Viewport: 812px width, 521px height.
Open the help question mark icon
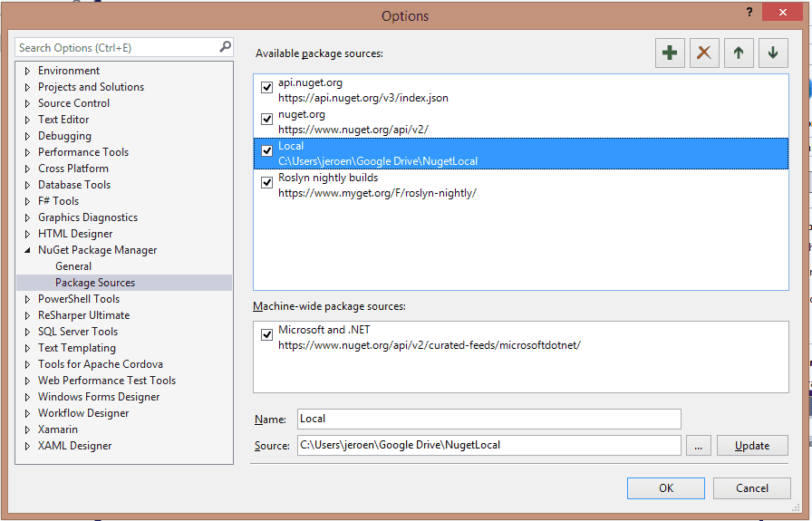749,12
